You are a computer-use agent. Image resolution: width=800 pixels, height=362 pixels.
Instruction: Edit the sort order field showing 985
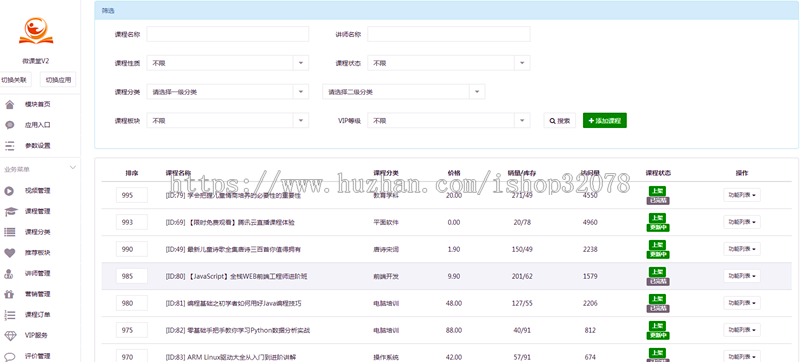(132, 276)
